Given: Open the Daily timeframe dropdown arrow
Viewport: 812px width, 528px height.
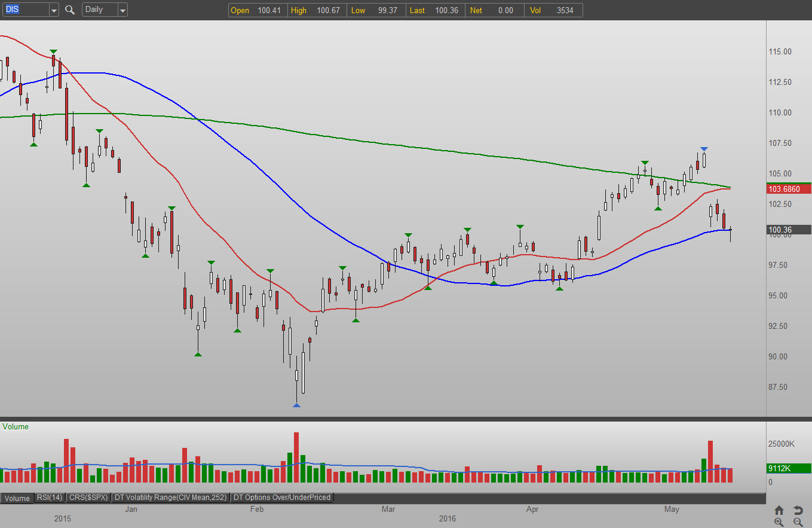Looking at the screenshot, I should (122, 10).
